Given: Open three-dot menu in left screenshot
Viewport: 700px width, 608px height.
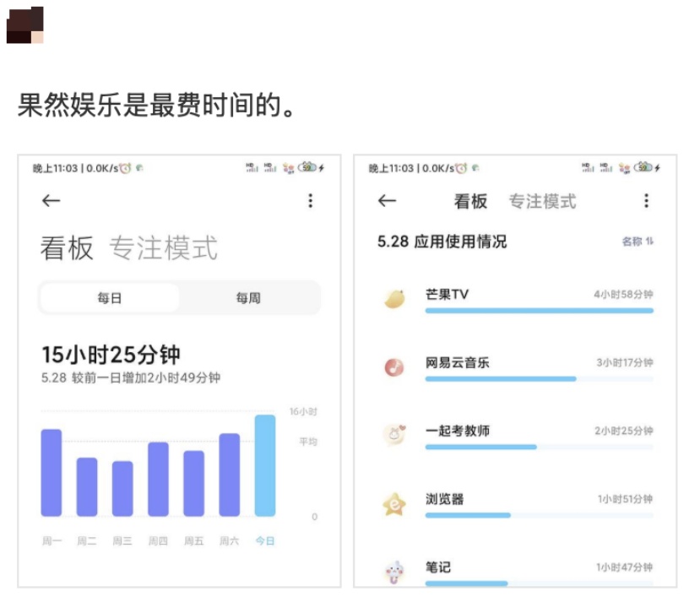Looking at the screenshot, I should coord(310,200).
